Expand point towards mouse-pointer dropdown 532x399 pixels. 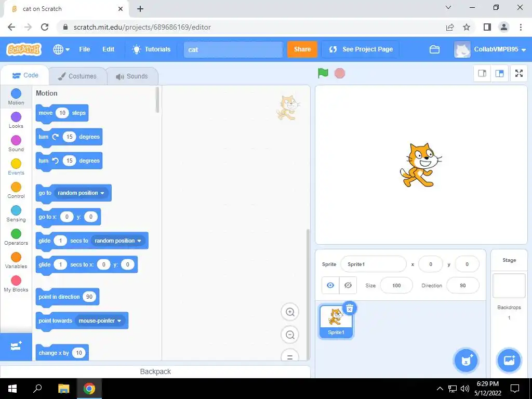pyautogui.click(x=100, y=321)
